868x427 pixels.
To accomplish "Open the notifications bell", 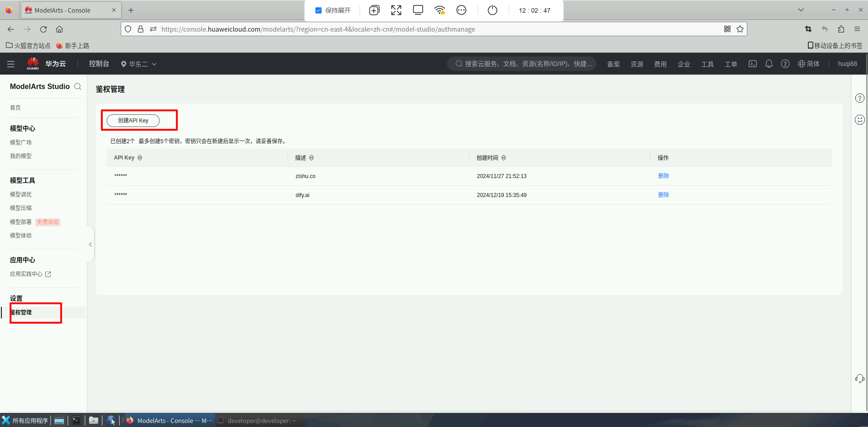I will [769, 64].
